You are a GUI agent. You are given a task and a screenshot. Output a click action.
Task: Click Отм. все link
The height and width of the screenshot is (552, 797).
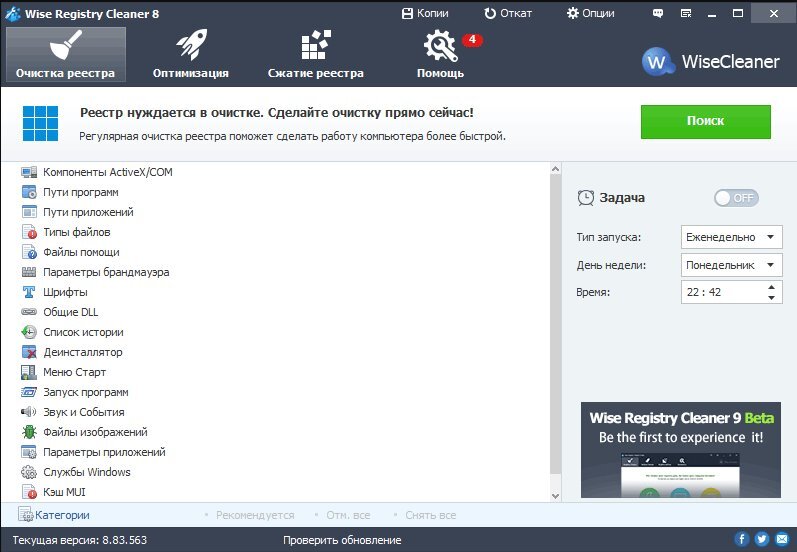348,515
